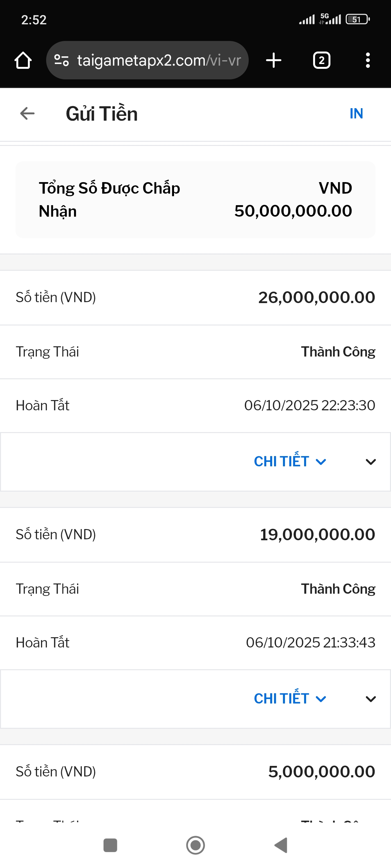Tap the IN print link
The width and height of the screenshot is (391, 868).
point(356,114)
